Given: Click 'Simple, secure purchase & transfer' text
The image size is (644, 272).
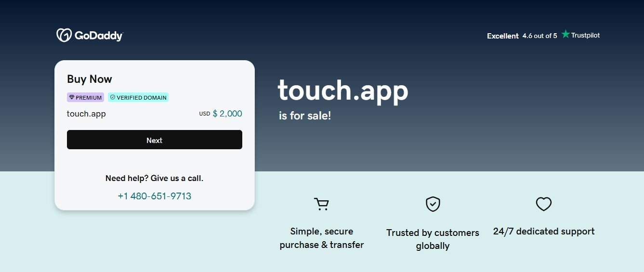Looking at the screenshot, I should pyautogui.click(x=321, y=238).
